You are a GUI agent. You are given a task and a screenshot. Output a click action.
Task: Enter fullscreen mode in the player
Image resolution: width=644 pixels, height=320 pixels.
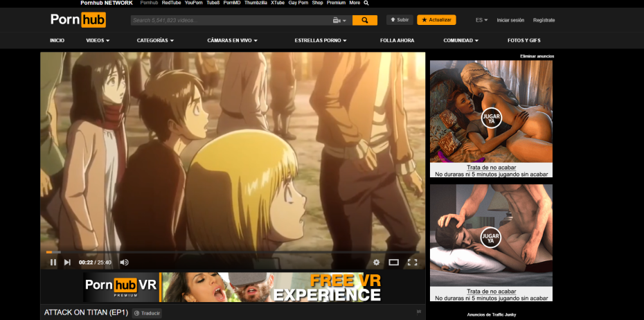tap(412, 263)
